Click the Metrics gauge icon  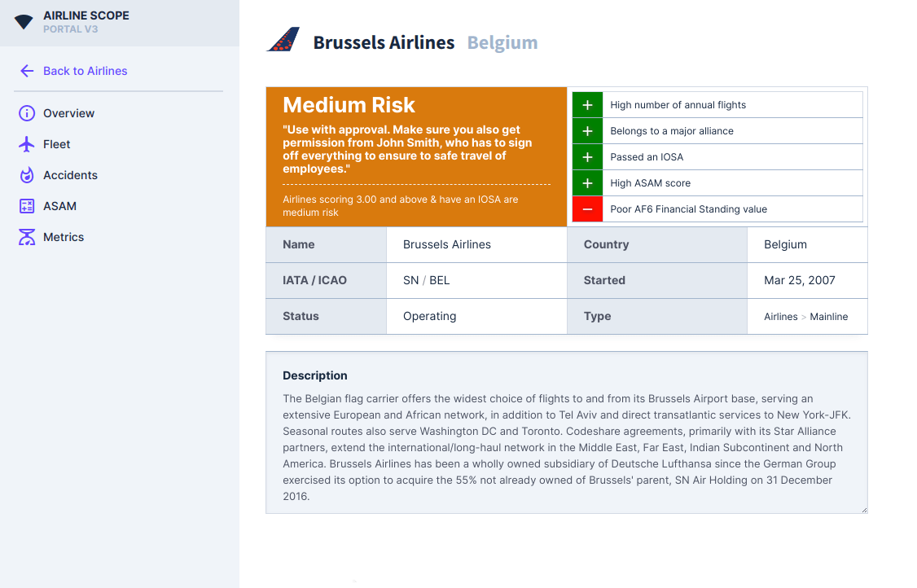(27, 237)
